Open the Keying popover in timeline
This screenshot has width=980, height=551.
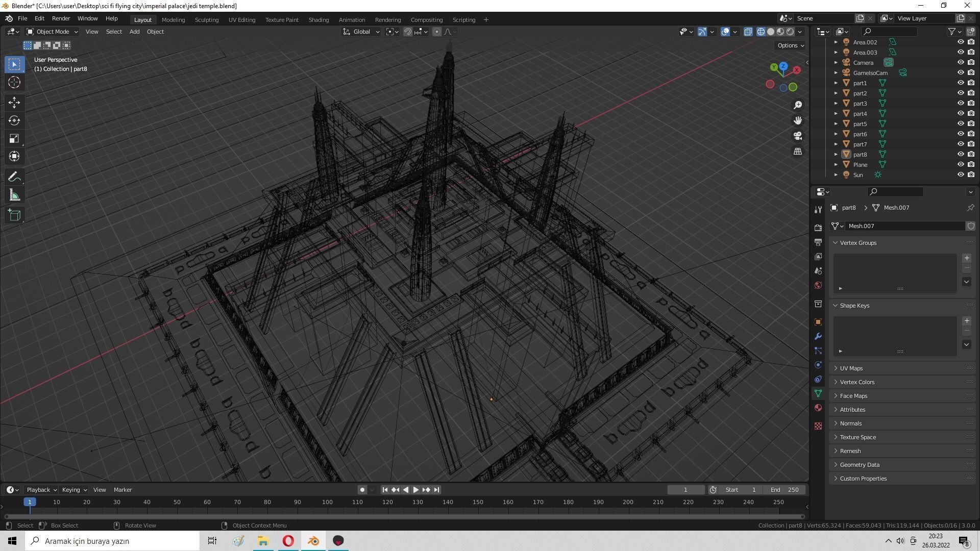pyautogui.click(x=73, y=490)
